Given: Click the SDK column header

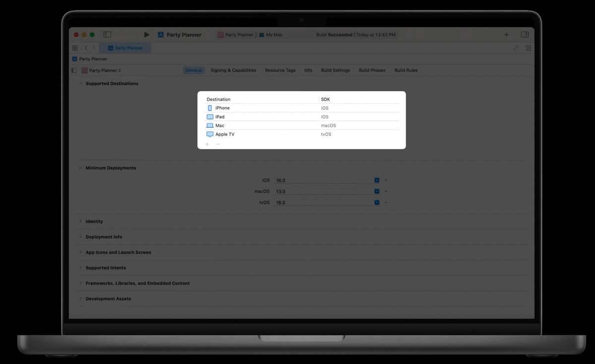Looking at the screenshot, I should [x=325, y=100].
